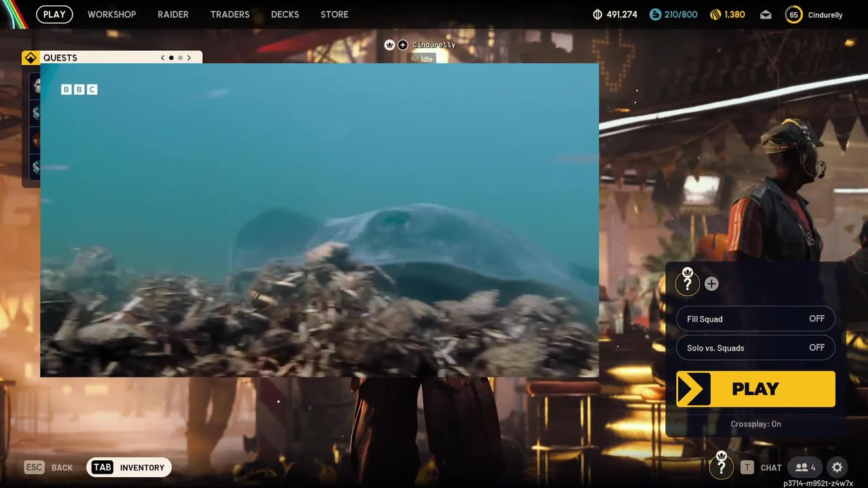Open the mail inbox icon

(x=766, y=14)
